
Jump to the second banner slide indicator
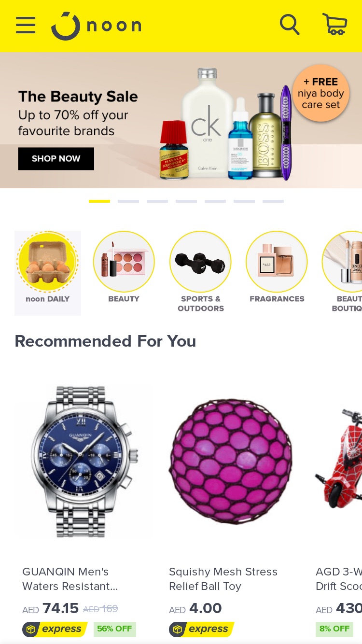tap(128, 201)
